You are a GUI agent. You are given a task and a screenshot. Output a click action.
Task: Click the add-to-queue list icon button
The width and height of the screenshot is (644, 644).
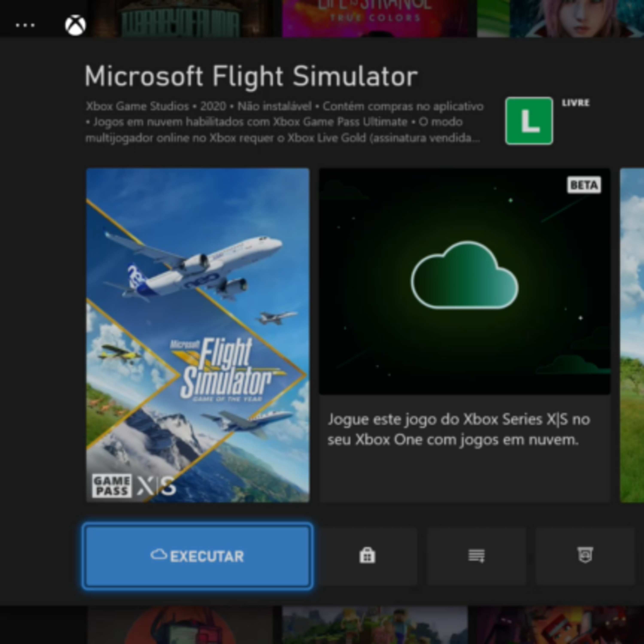coord(476,556)
